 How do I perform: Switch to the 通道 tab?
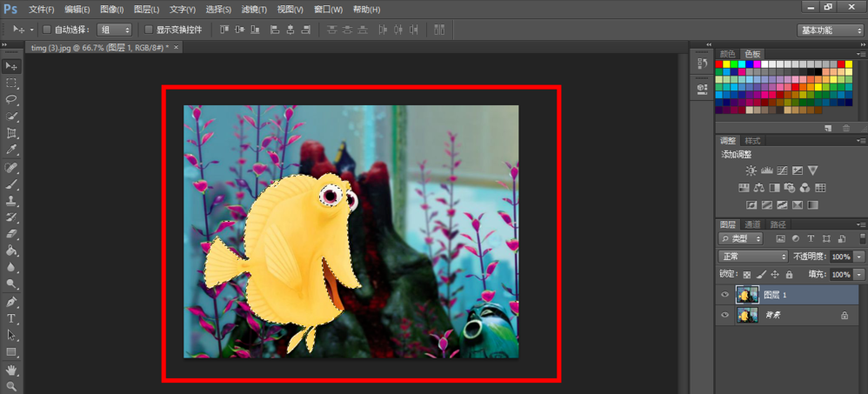point(752,224)
